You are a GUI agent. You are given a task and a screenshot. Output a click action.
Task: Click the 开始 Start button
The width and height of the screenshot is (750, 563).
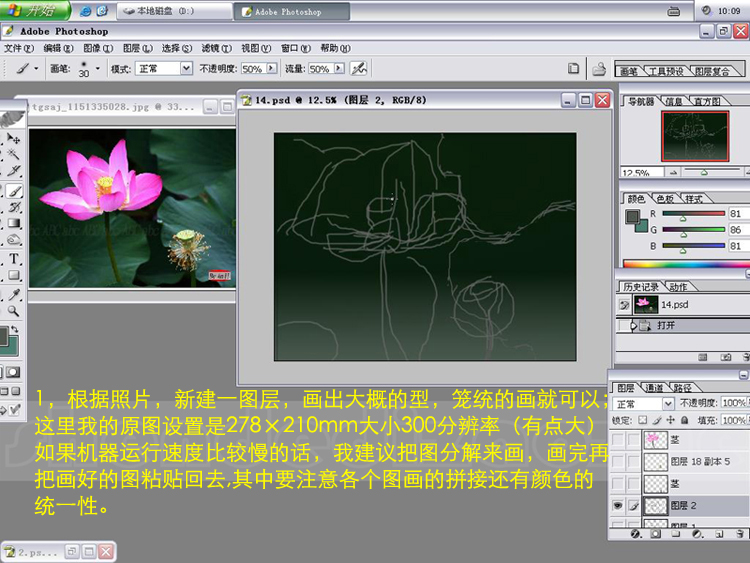tap(34, 11)
